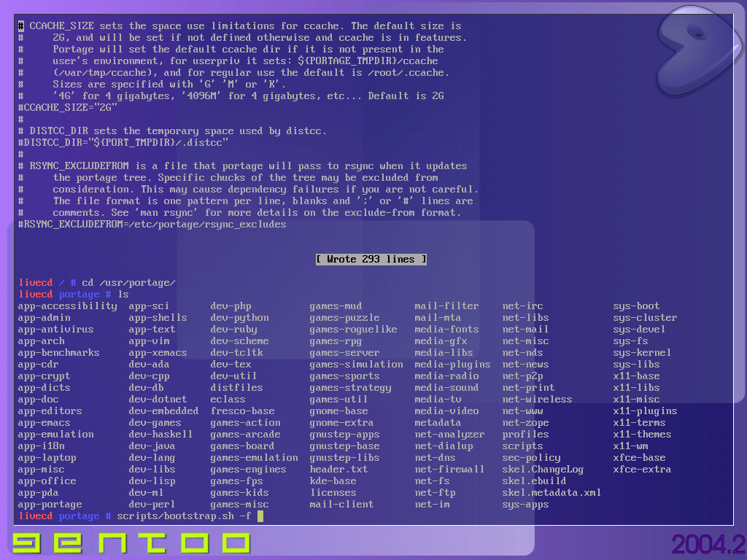
Task: Select the kde-base entry
Action: click(333, 481)
